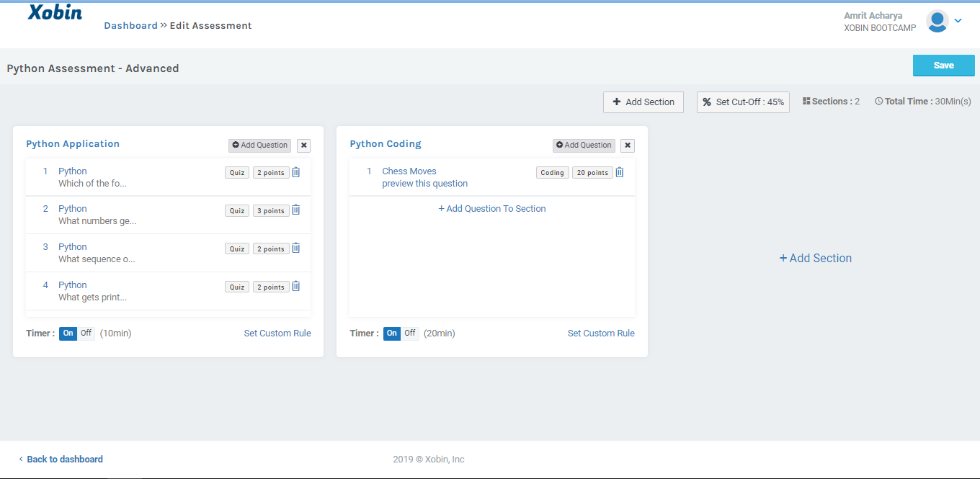Viewport: 980px width, 479px height.
Task: Click 20 points badge on Chess Moves
Action: coord(592,173)
